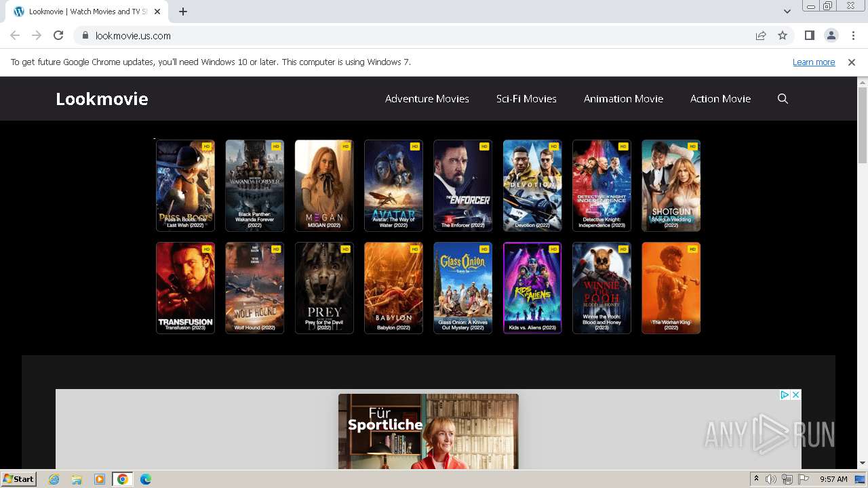Open Action Center flag tray icon
The image size is (868, 488).
point(804,479)
